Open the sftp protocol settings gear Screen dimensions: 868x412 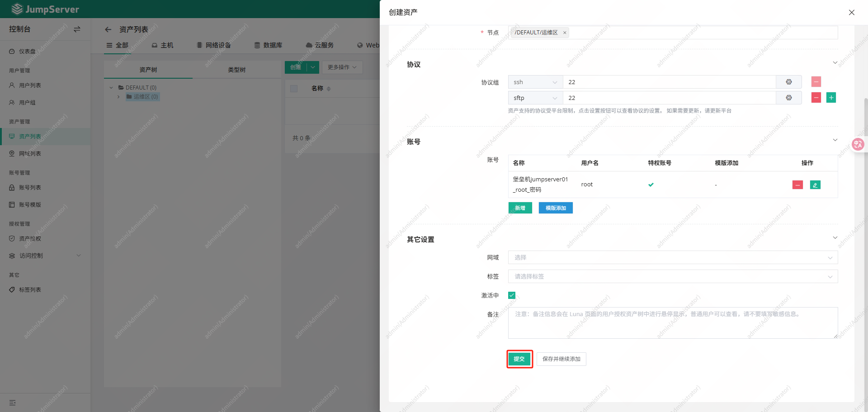(x=788, y=98)
